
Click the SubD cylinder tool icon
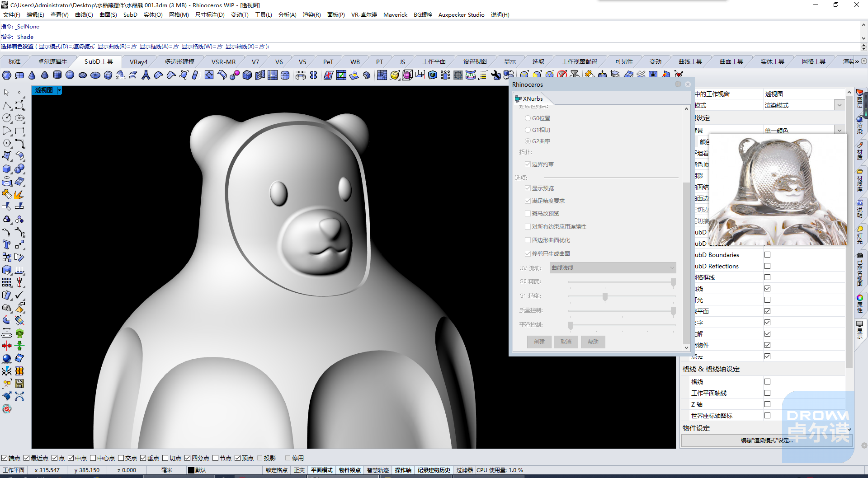[x=57, y=75]
